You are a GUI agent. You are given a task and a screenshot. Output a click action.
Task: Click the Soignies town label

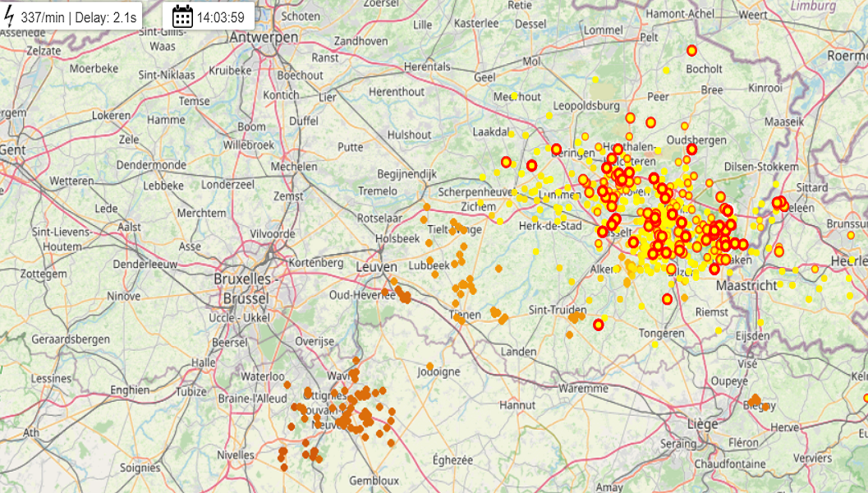point(140,468)
